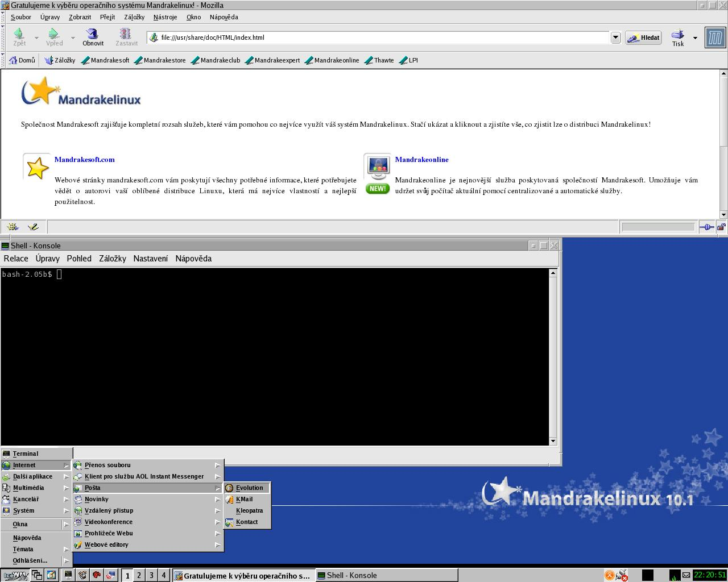Click the mail envelope tray icon

(686, 575)
